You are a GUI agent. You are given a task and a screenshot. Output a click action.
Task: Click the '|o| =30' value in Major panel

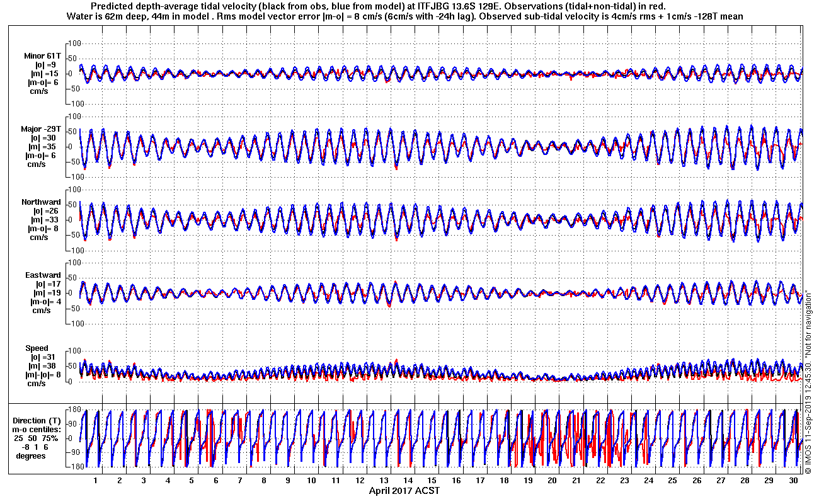[43, 138]
